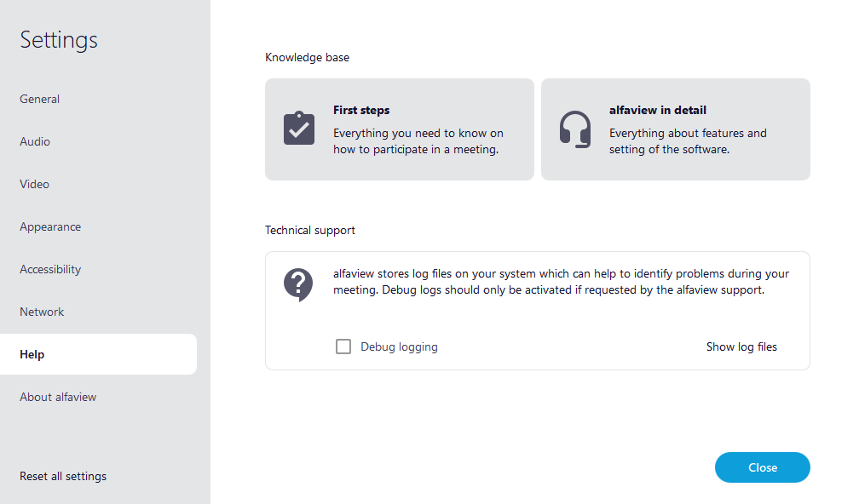859x504 pixels.
Task: Navigate to Network settings
Action: [42, 312]
